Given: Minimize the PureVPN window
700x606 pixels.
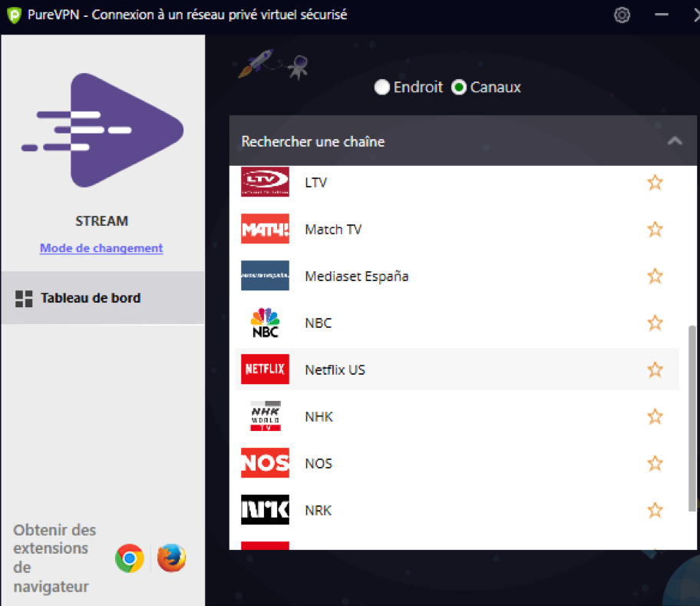Looking at the screenshot, I should pyautogui.click(x=662, y=15).
